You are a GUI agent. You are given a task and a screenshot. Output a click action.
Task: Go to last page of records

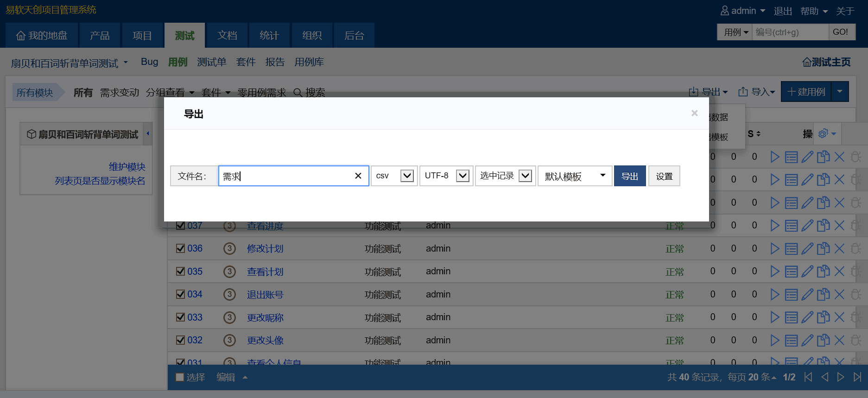click(x=857, y=377)
